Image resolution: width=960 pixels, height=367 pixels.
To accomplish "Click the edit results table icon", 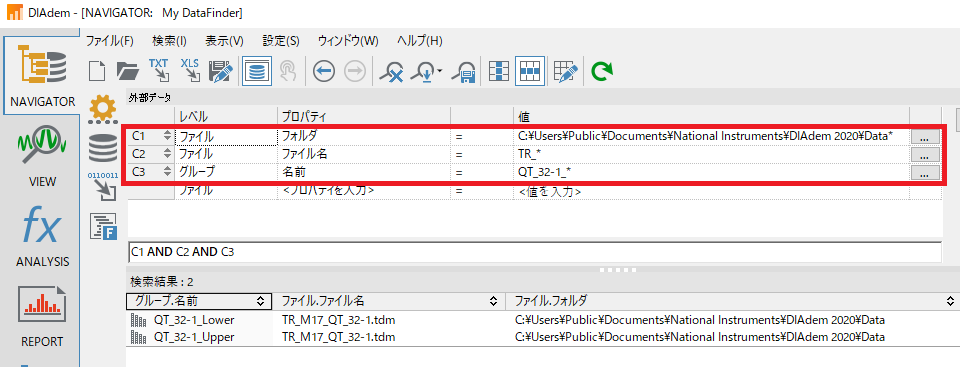I will (x=566, y=72).
